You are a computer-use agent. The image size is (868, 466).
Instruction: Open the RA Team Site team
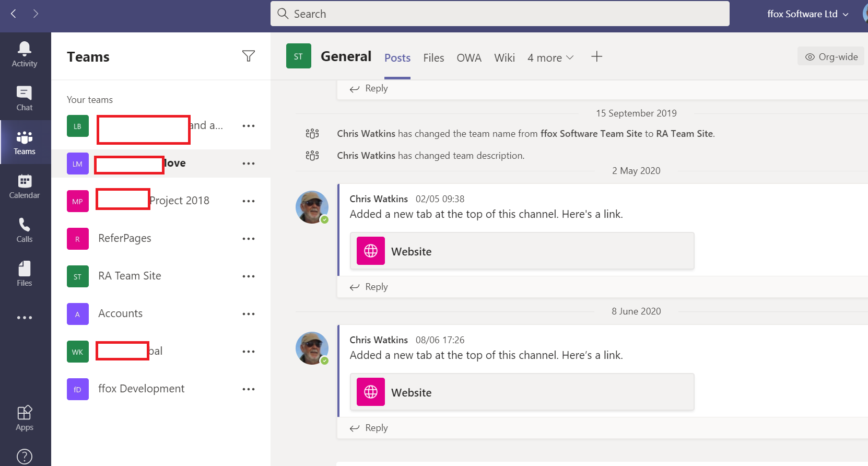pyautogui.click(x=161, y=276)
